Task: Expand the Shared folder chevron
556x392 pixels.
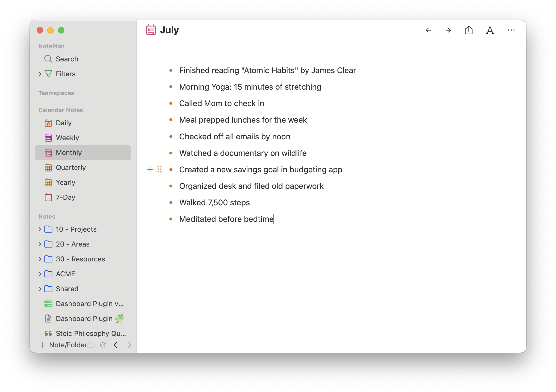Action: (x=40, y=289)
